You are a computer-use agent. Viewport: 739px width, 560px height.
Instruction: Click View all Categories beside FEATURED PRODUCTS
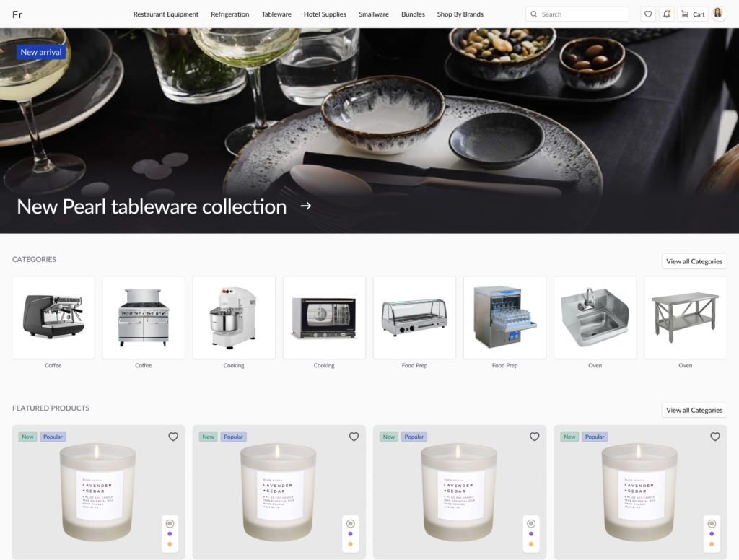pos(694,410)
